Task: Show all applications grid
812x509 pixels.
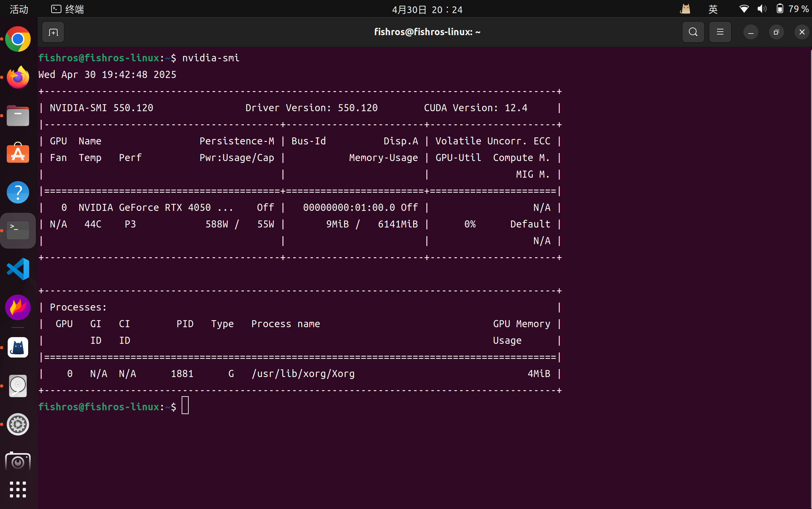Action: pyautogui.click(x=18, y=489)
